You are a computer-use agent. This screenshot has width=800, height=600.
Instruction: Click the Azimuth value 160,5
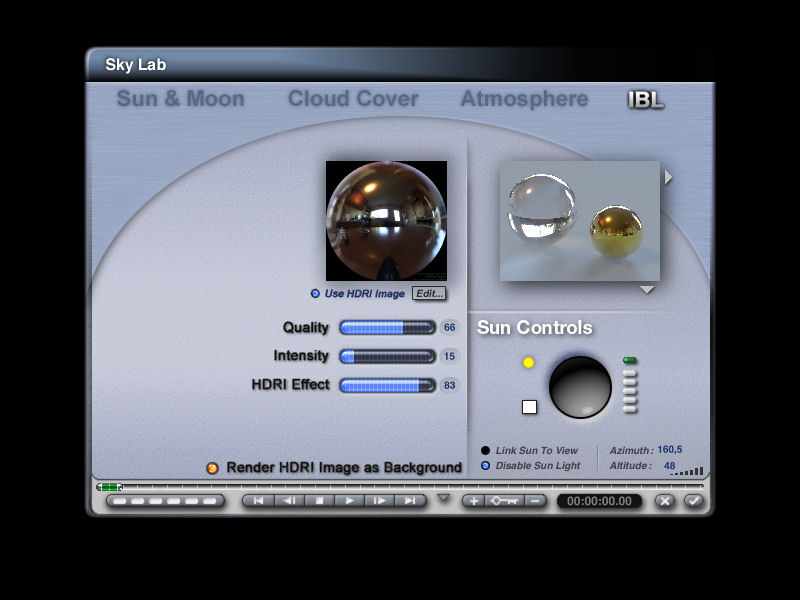[x=669, y=449]
